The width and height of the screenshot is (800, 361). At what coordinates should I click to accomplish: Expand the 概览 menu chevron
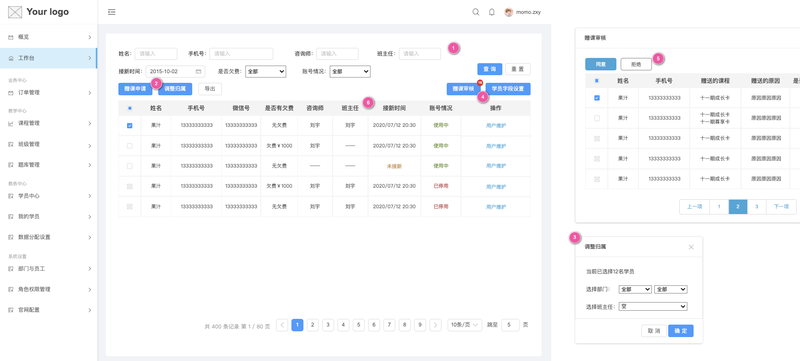tap(89, 37)
